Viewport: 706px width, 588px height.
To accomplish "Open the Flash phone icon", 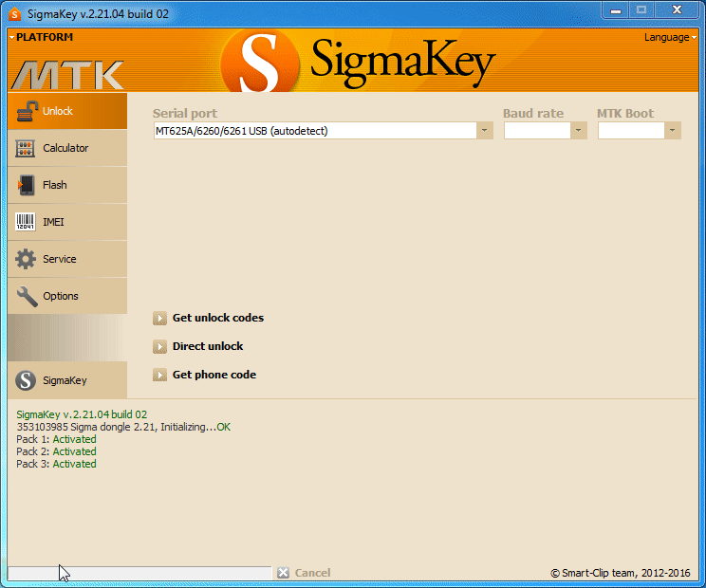I will 27,185.
